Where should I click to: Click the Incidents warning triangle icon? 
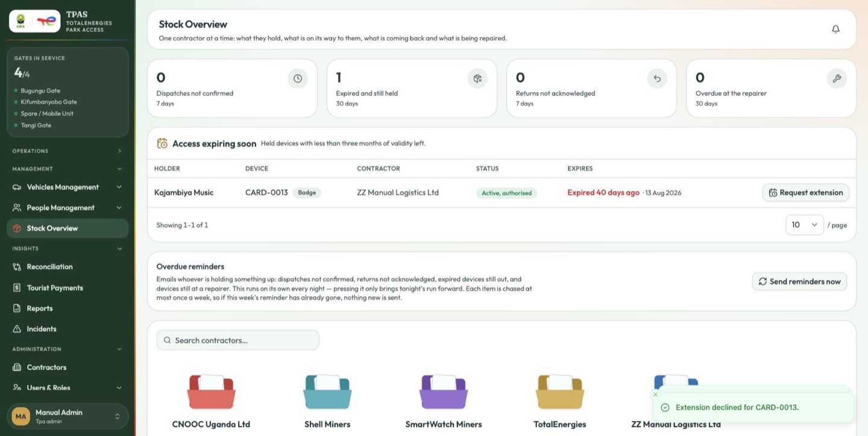pyautogui.click(x=17, y=329)
